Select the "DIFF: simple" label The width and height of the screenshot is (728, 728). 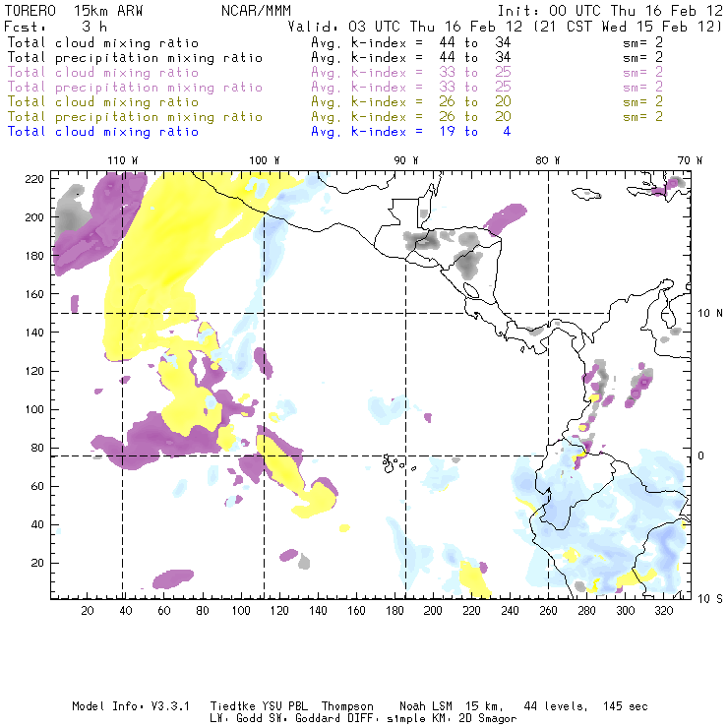coord(380,719)
